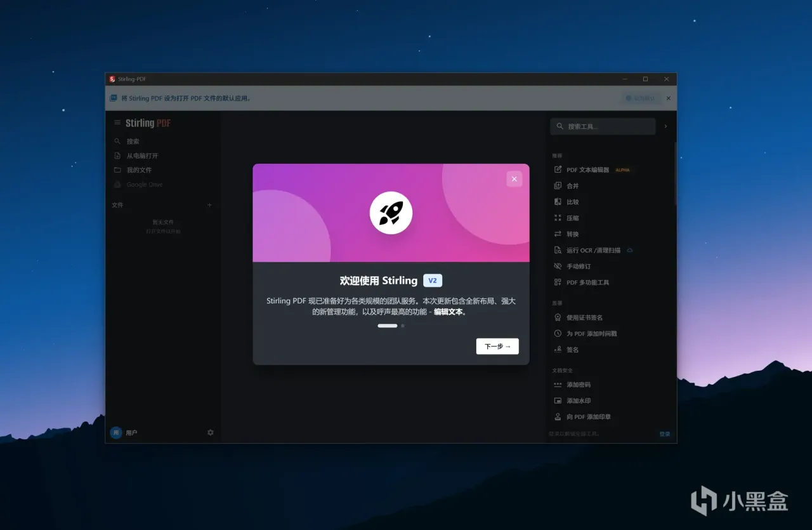This screenshot has width=812, height=530.
Task: Expand the tools panel with chevron arrow
Action: (x=665, y=126)
